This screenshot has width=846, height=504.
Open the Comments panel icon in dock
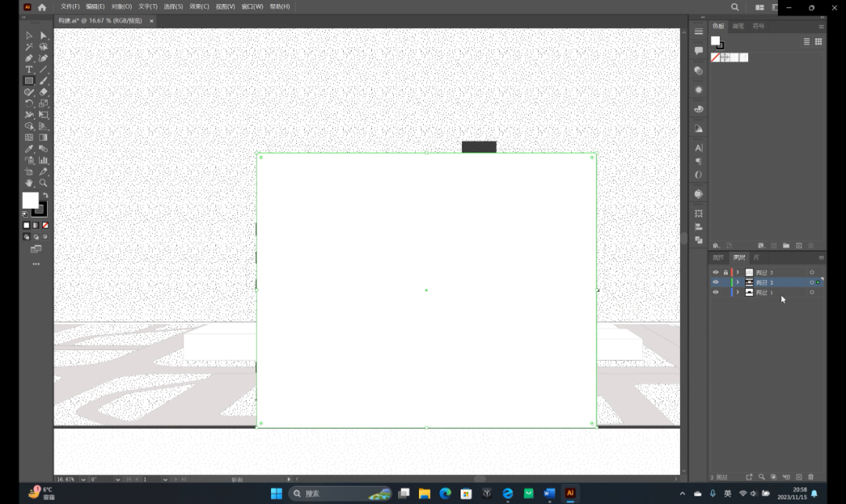point(699,51)
